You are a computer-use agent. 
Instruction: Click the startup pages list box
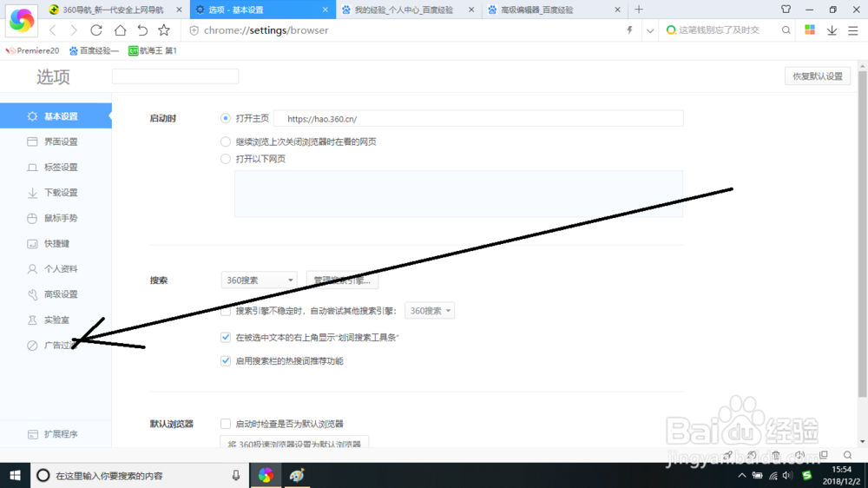458,194
